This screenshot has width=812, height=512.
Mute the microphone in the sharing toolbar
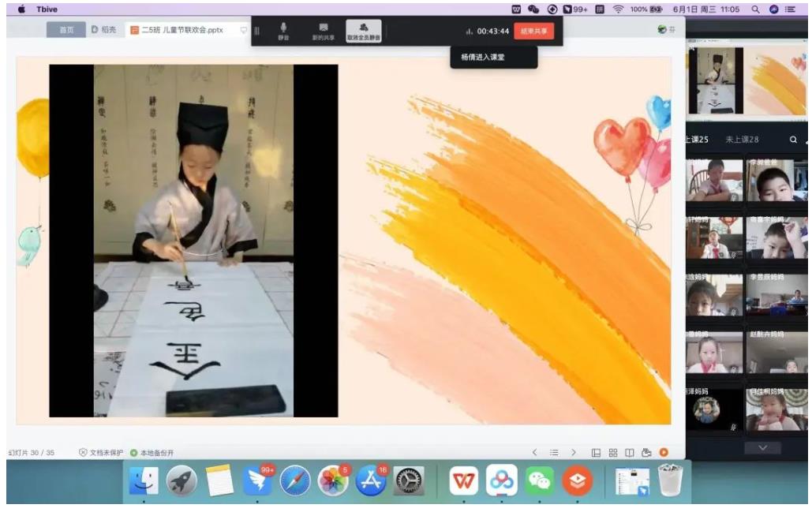[283, 31]
